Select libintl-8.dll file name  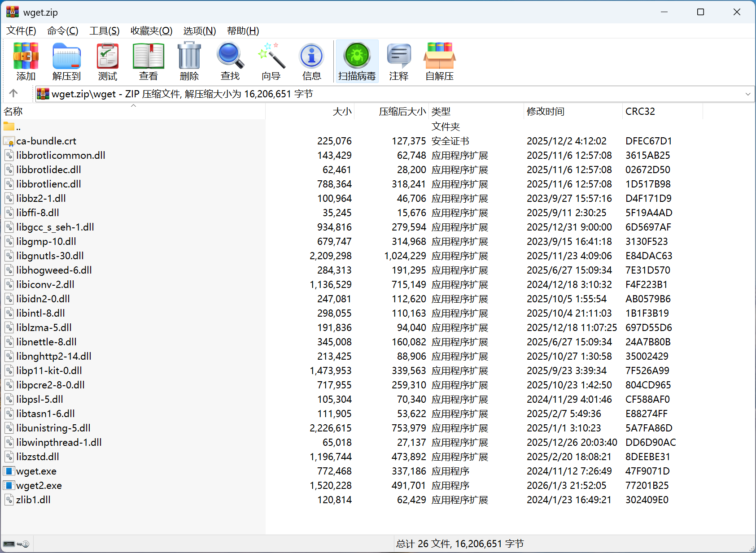click(x=40, y=313)
